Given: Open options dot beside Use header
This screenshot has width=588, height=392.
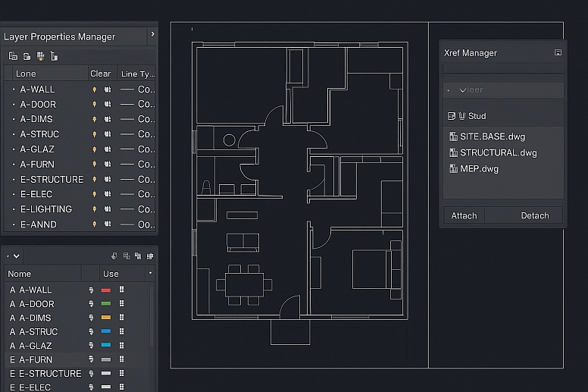Looking at the screenshot, I should tap(150, 273).
